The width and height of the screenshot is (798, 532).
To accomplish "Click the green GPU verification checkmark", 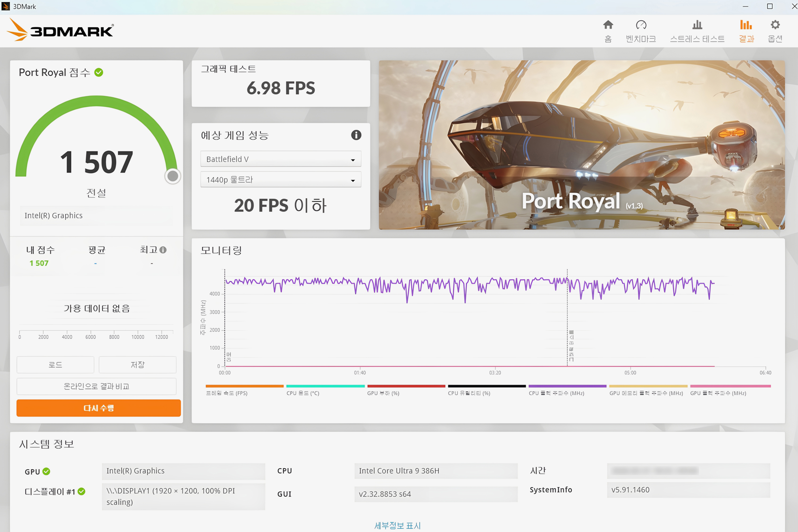I will [47, 471].
